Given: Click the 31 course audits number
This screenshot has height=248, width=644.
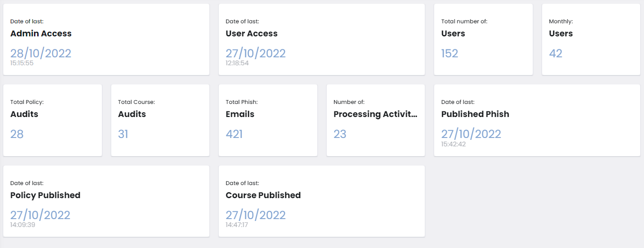Looking at the screenshot, I should tap(123, 134).
